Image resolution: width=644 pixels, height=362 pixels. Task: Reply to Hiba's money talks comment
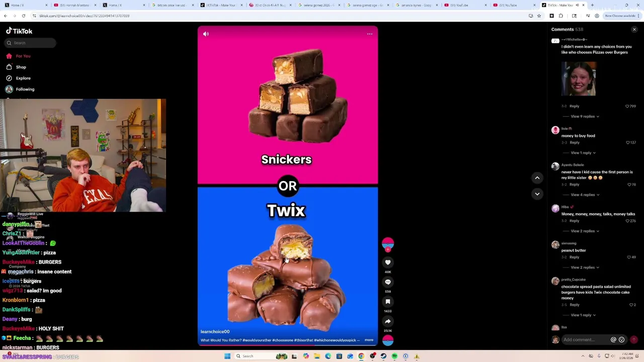(x=574, y=221)
